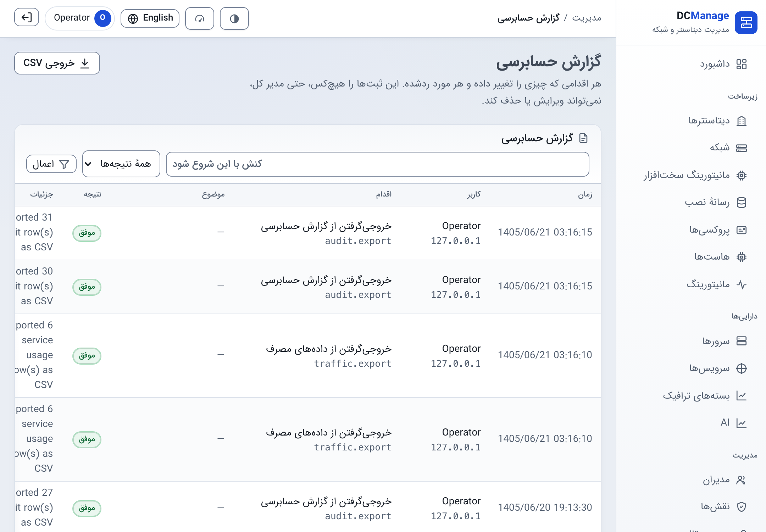766x532 pixels.
Task: Click the مانیتورینگ سخت‌افزار chip icon
Action: pyautogui.click(x=742, y=175)
